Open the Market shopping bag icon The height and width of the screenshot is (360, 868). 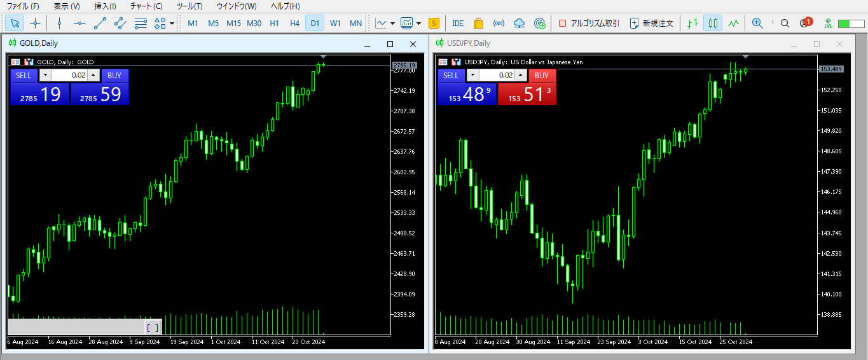pyautogui.click(x=478, y=24)
